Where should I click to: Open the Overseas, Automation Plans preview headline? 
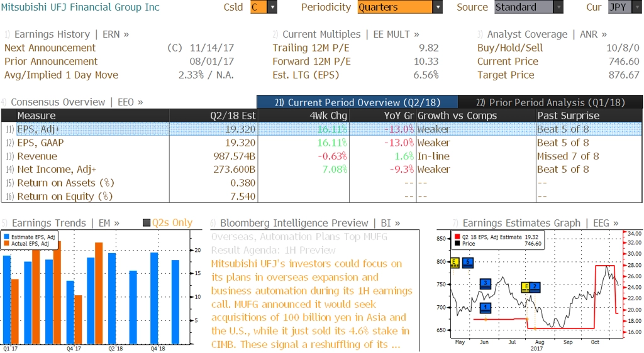point(299,243)
